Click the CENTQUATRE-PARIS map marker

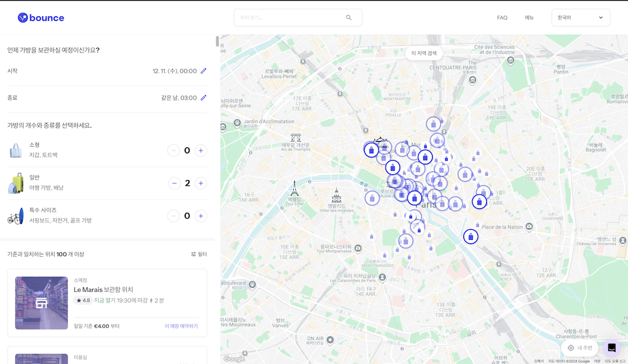(x=473, y=80)
